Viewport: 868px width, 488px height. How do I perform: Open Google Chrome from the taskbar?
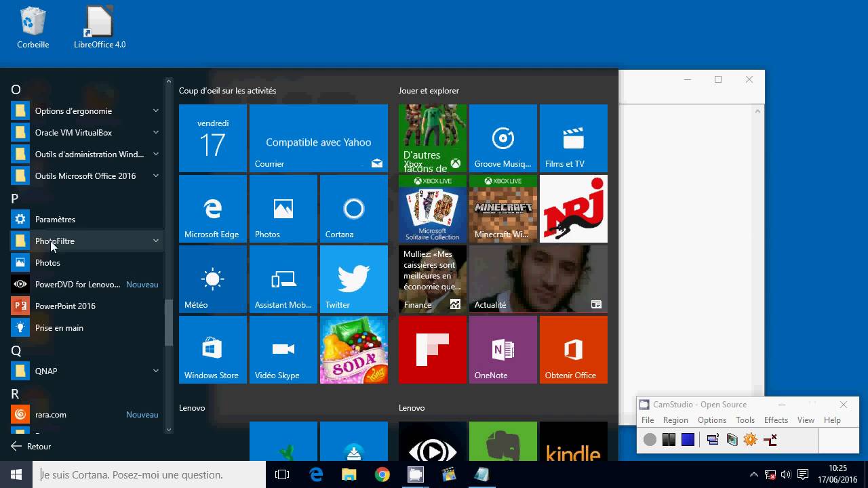click(x=382, y=474)
